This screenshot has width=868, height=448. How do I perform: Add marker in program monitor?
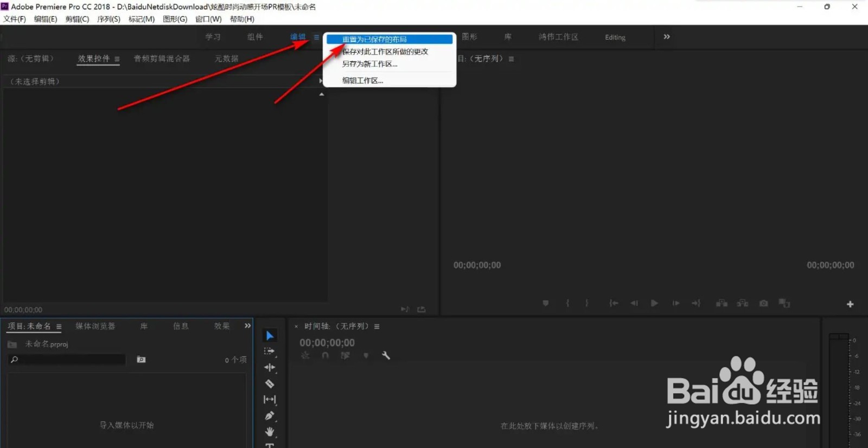coord(546,303)
